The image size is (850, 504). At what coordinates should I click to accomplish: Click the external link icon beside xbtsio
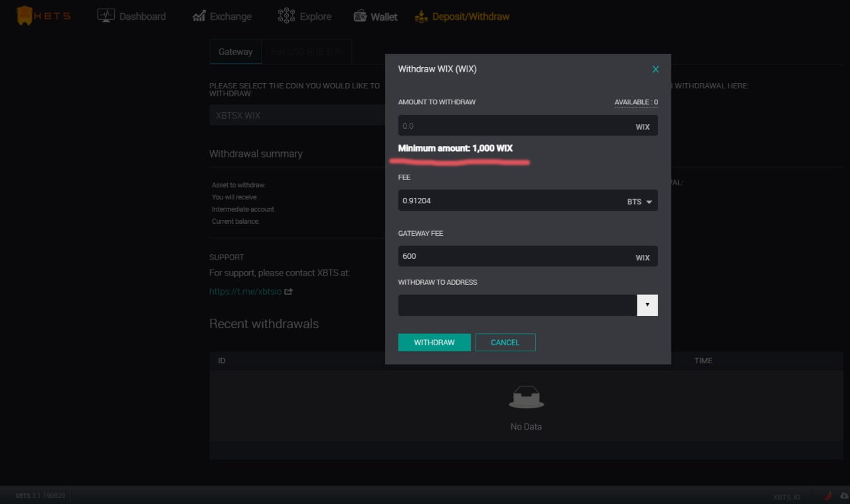coord(289,291)
